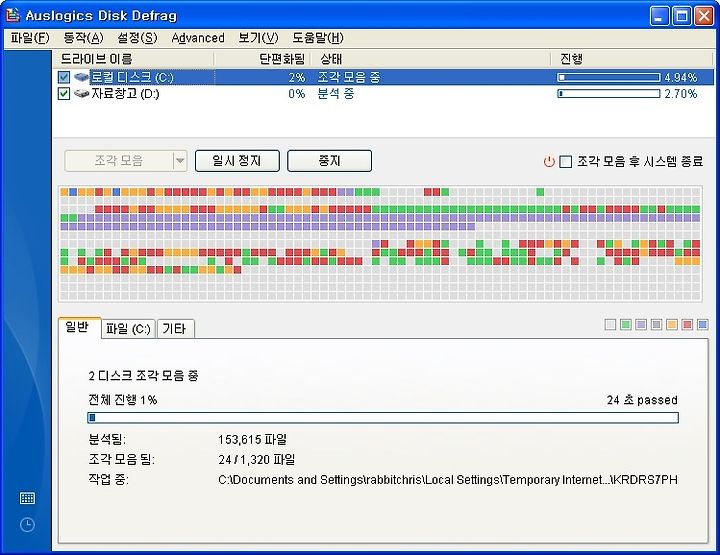720x555 pixels.
Task: Click the 로컬 디스크 (C:) drive icon
Action: point(81,77)
